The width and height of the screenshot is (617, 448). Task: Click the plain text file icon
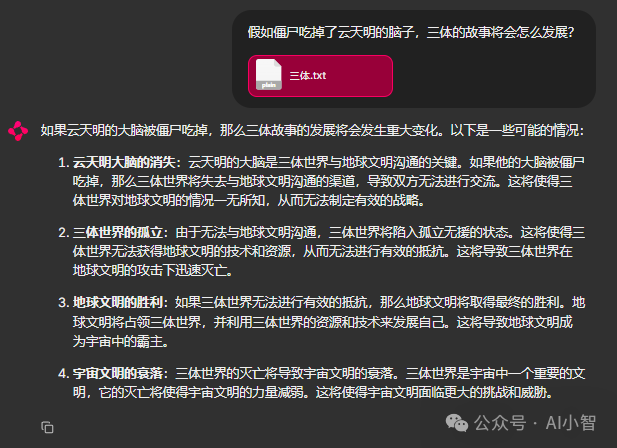pos(269,75)
